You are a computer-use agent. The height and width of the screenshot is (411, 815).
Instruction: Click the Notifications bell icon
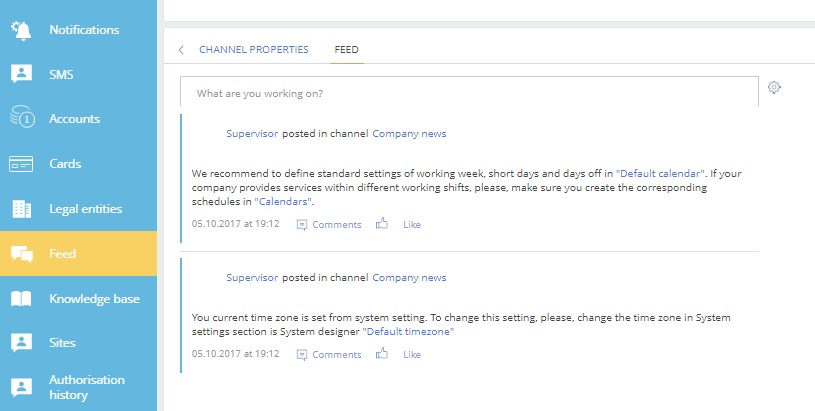(22, 30)
